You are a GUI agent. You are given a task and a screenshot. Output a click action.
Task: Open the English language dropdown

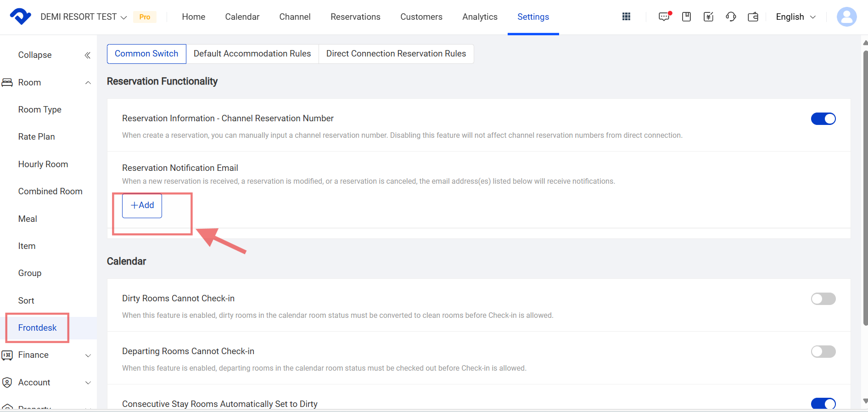(795, 17)
